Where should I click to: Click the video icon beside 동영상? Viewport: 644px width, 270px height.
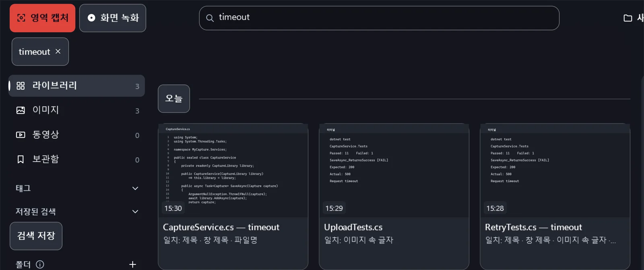[21, 135]
